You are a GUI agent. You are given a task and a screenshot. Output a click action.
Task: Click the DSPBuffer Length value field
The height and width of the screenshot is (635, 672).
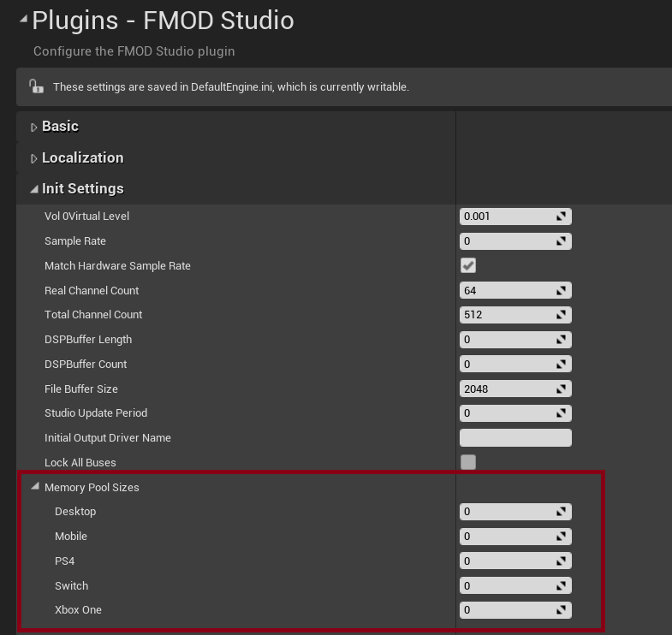point(515,340)
